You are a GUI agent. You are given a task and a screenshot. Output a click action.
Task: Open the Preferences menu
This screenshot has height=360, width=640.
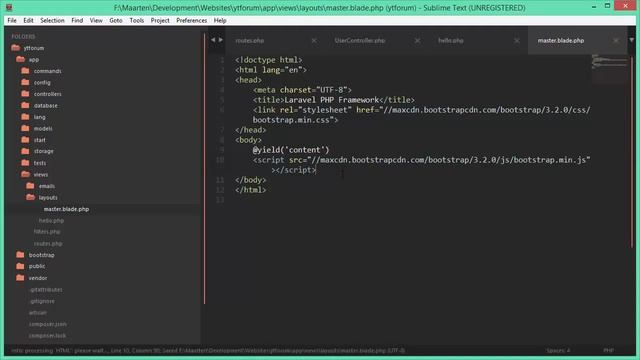click(x=191, y=20)
